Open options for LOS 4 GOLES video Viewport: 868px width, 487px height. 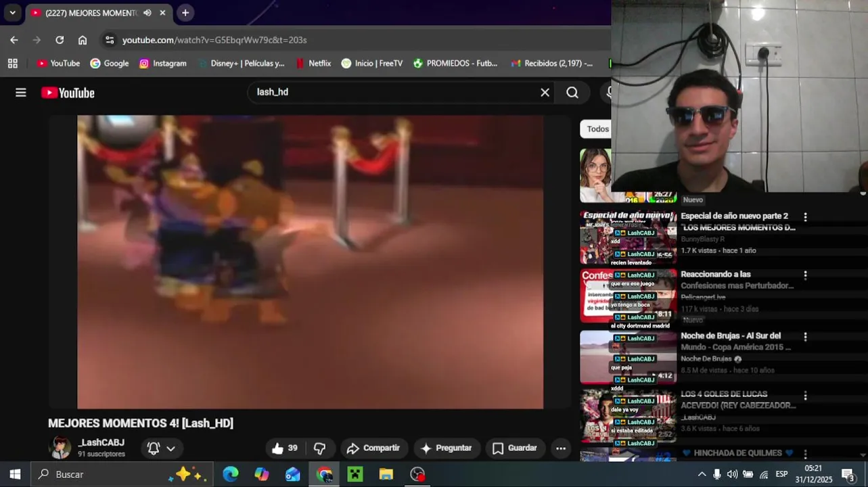click(x=805, y=395)
